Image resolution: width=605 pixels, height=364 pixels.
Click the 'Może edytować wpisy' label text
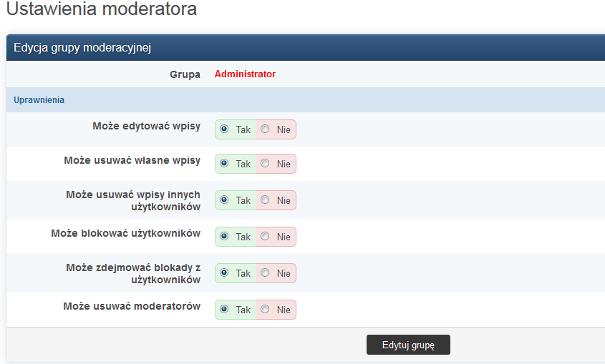[x=146, y=126]
